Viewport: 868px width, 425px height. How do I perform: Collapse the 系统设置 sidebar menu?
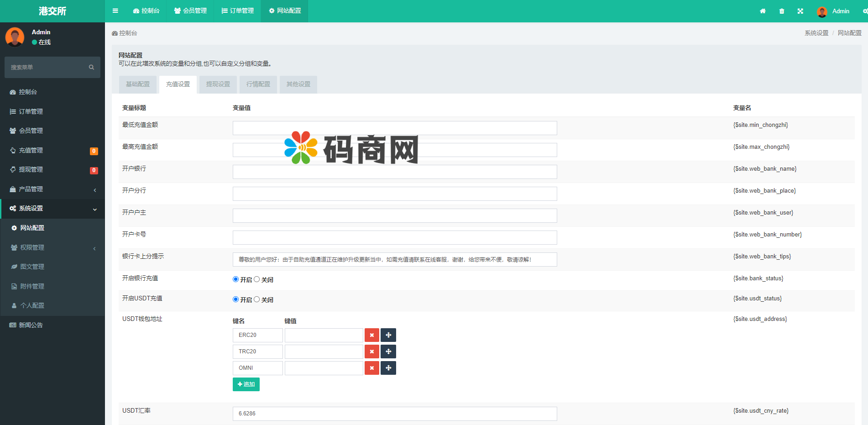point(52,208)
